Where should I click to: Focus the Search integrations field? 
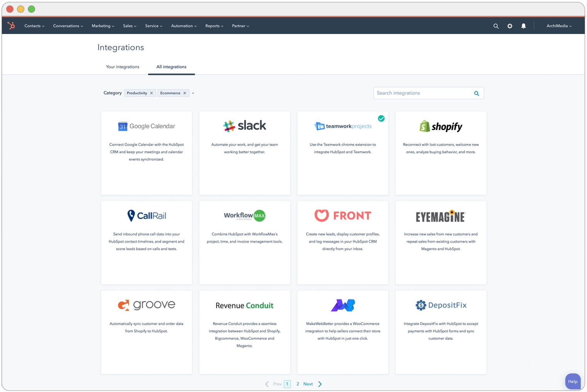428,93
